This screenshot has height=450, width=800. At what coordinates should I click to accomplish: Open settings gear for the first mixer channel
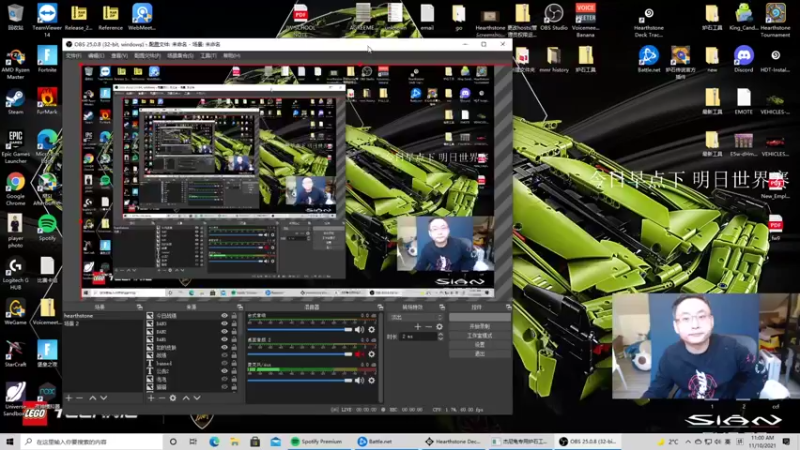point(371,330)
